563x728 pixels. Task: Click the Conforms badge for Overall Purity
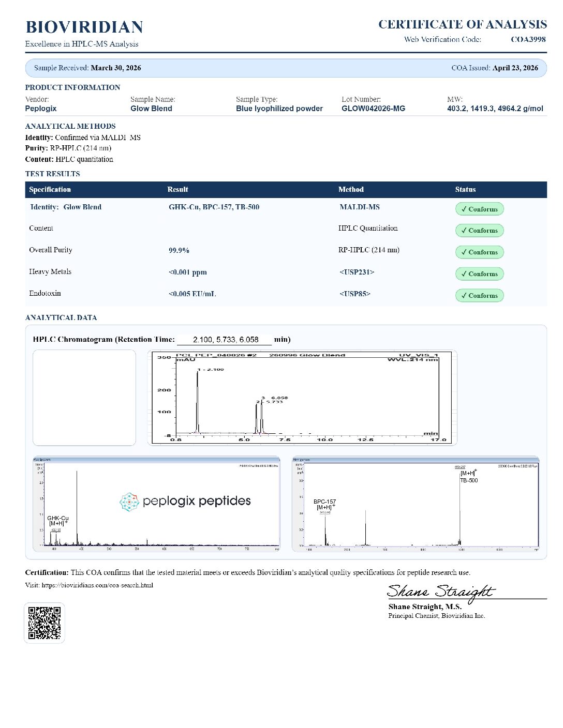click(x=479, y=252)
